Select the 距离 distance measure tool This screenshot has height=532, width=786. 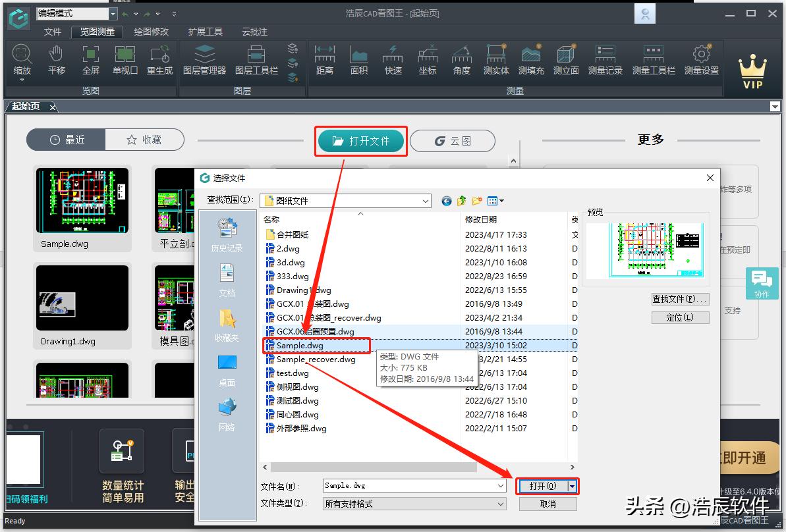325,59
